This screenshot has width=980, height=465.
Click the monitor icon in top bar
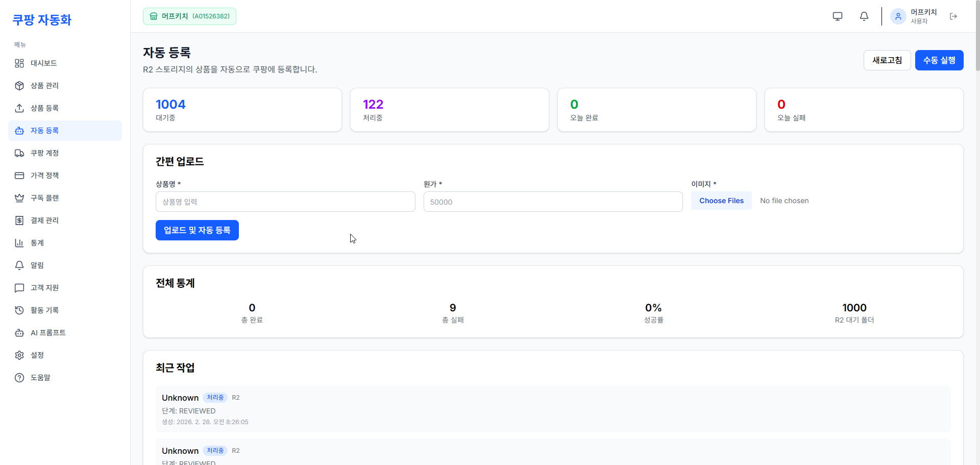(838, 16)
